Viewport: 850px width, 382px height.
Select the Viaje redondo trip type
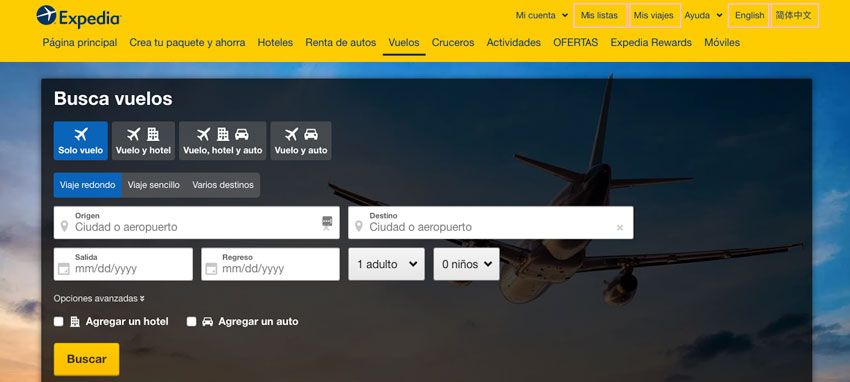coord(88,185)
